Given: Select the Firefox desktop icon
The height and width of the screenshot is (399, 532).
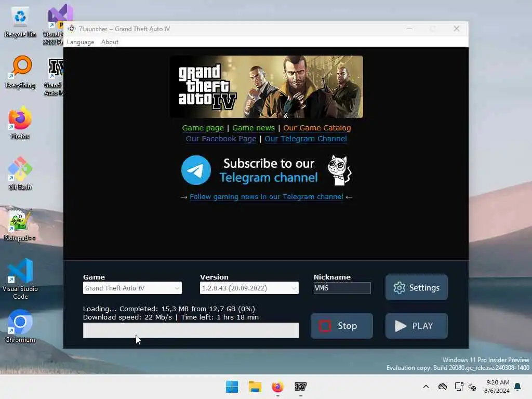Looking at the screenshot, I should pos(20,123).
